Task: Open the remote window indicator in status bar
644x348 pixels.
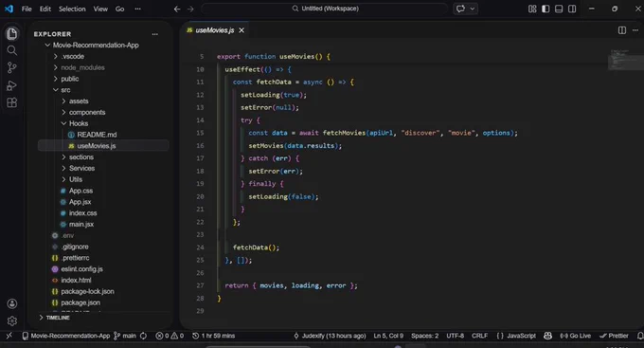Action: (x=9, y=336)
